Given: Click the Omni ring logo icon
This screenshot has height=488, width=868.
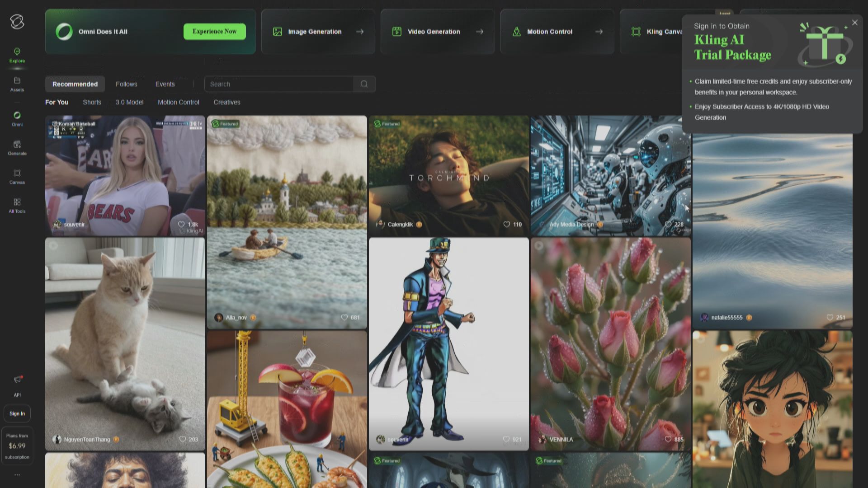Looking at the screenshot, I should click(64, 32).
